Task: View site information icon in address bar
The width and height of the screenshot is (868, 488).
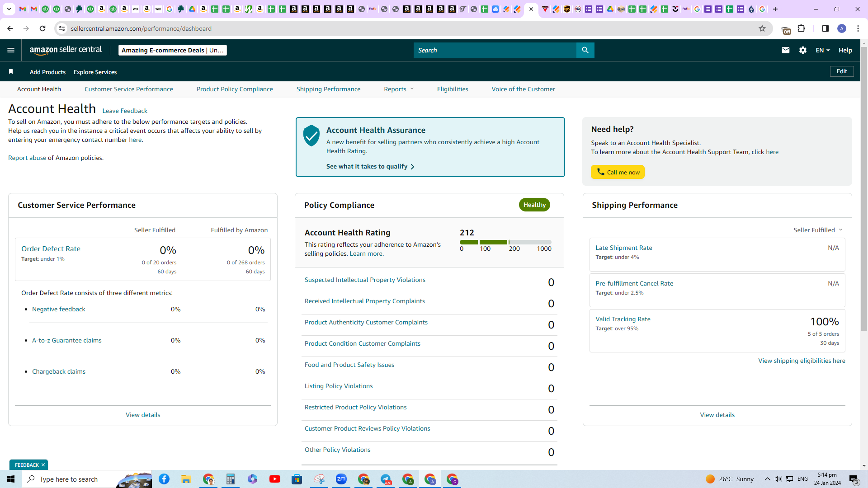Action: (62, 28)
